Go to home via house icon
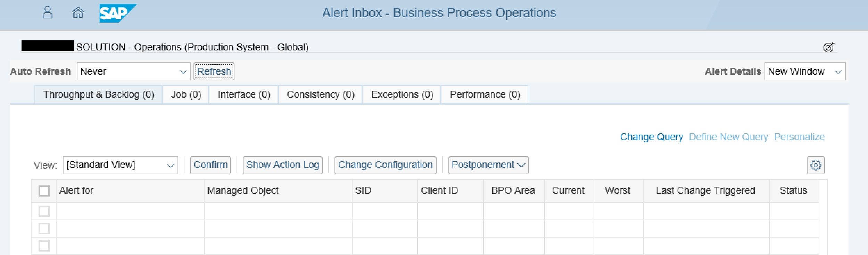This screenshot has width=868, height=255. point(78,13)
